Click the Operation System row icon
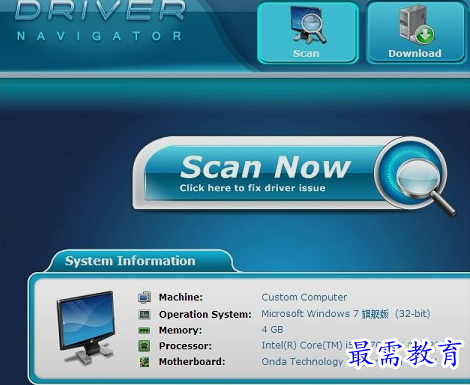470x385 pixels. tap(144, 314)
